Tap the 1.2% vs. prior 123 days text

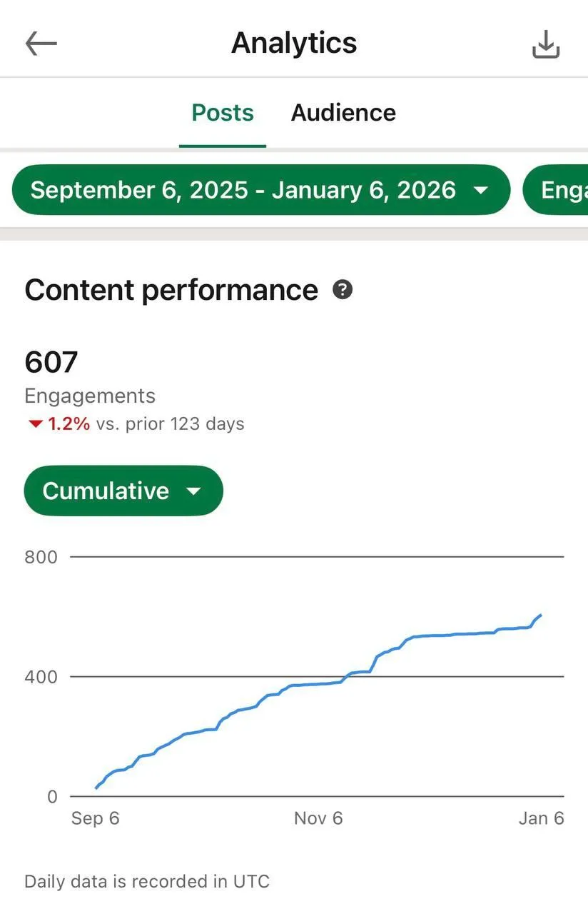point(146,424)
